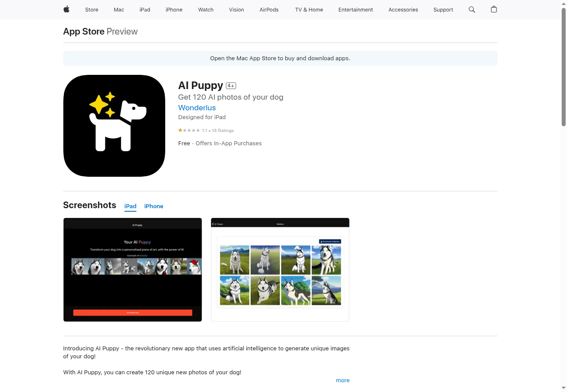
Task: Open the AirPods section
Action: pyautogui.click(x=268, y=9)
